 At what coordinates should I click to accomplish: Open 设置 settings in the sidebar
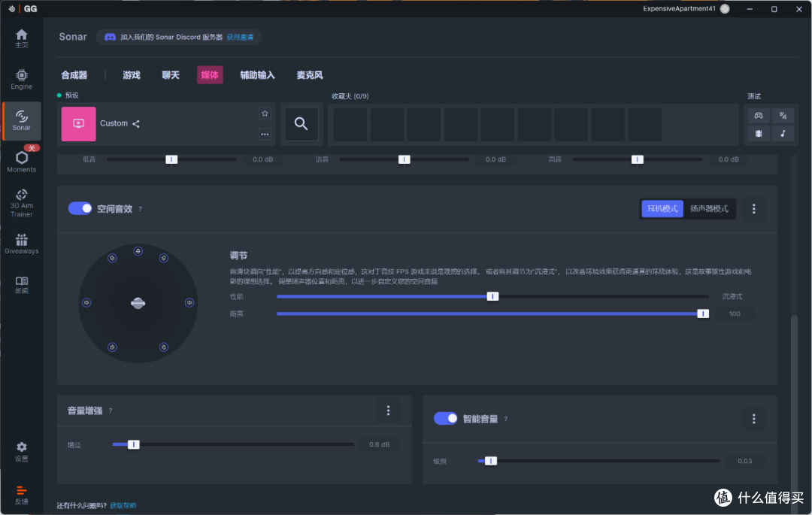21,451
